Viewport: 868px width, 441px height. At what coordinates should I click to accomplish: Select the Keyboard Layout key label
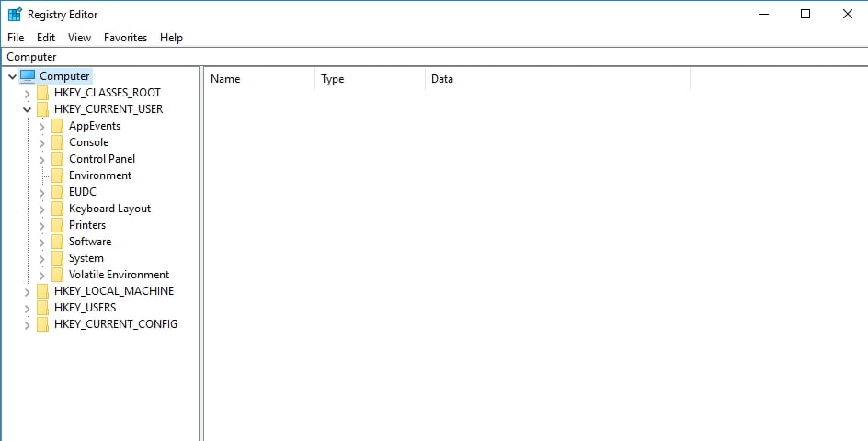tap(109, 209)
